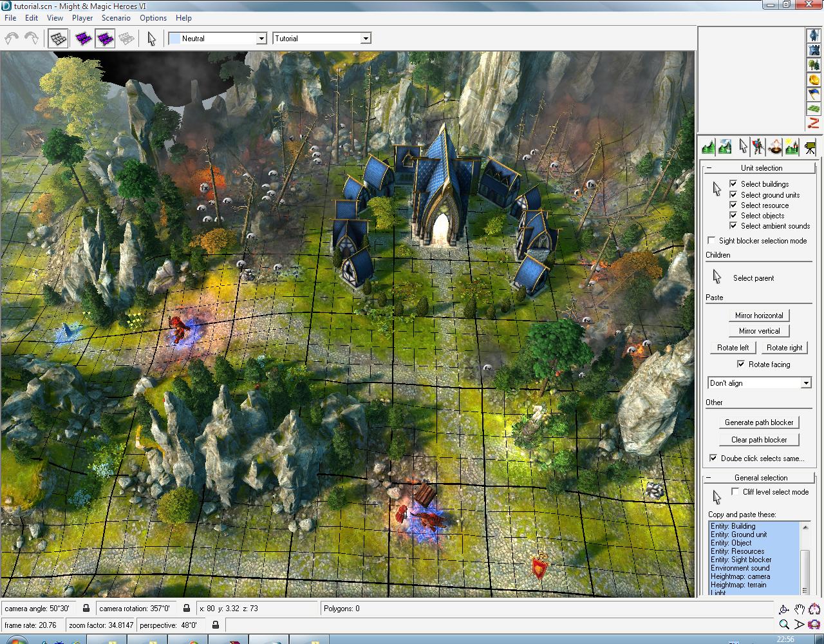Click Clear path blocker
Viewport: 824px width, 644px height.
759,440
